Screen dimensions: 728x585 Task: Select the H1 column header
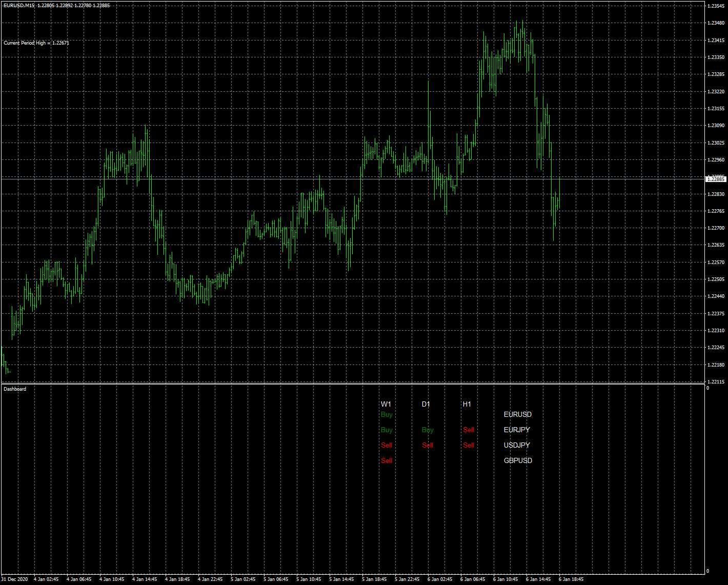coord(467,404)
